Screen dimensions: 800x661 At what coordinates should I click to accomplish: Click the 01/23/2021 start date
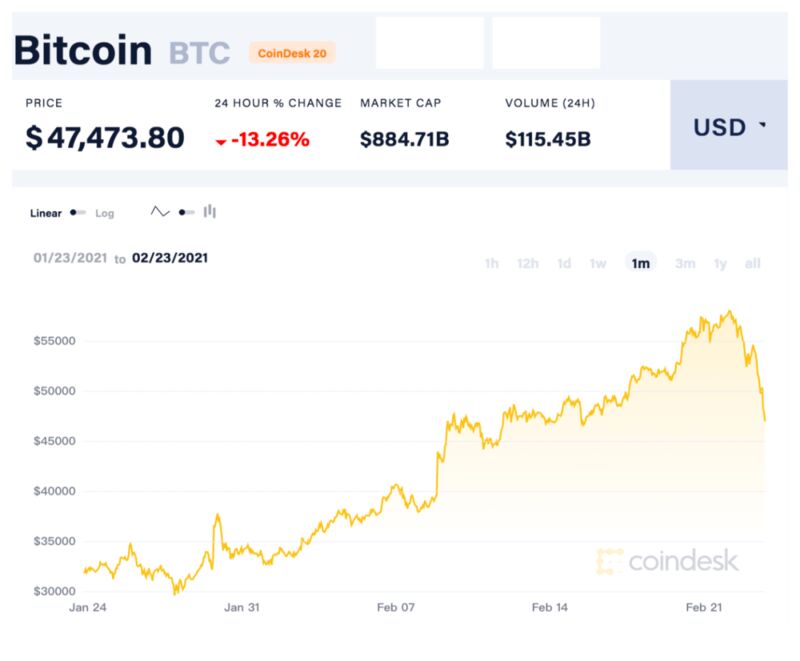pyautogui.click(x=69, y=258)
